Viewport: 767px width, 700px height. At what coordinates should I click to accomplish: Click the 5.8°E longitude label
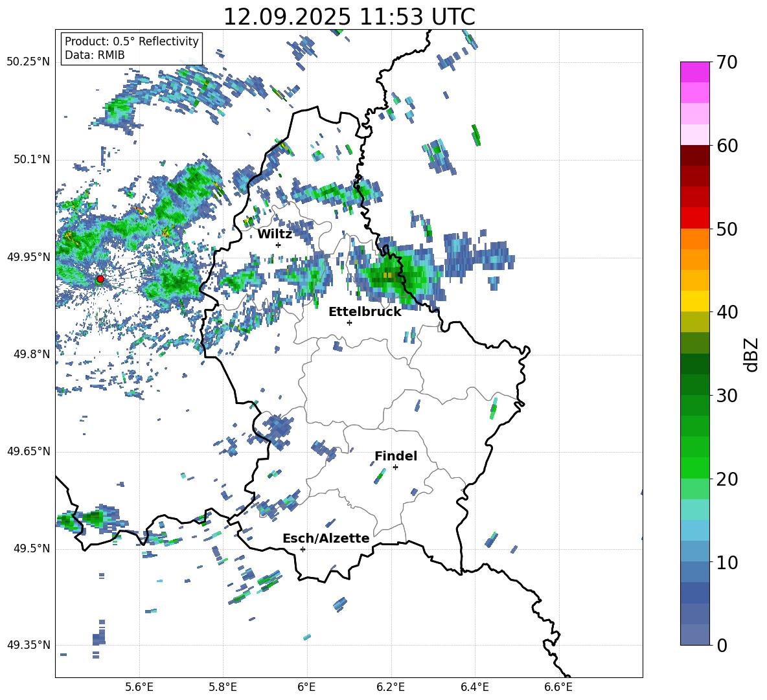pyautogui.click(x=223, y=687)
